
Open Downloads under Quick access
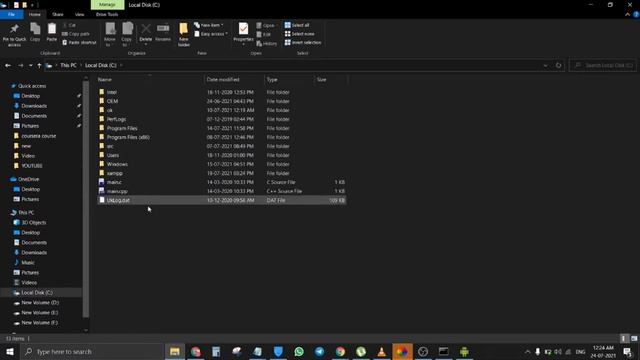coord(34,106)
